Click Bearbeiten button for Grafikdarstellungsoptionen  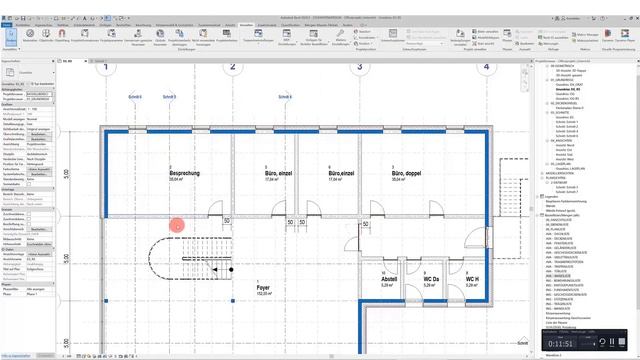tap(39, 139)
